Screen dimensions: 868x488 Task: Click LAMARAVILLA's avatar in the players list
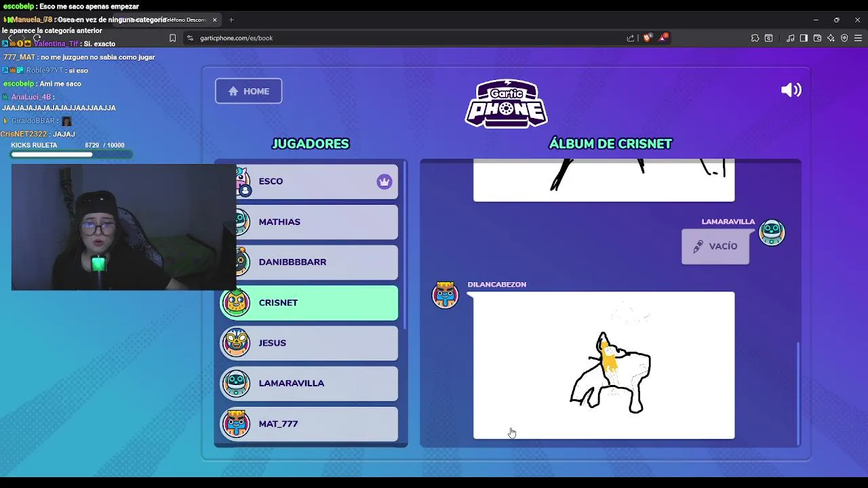pos(236,384)
